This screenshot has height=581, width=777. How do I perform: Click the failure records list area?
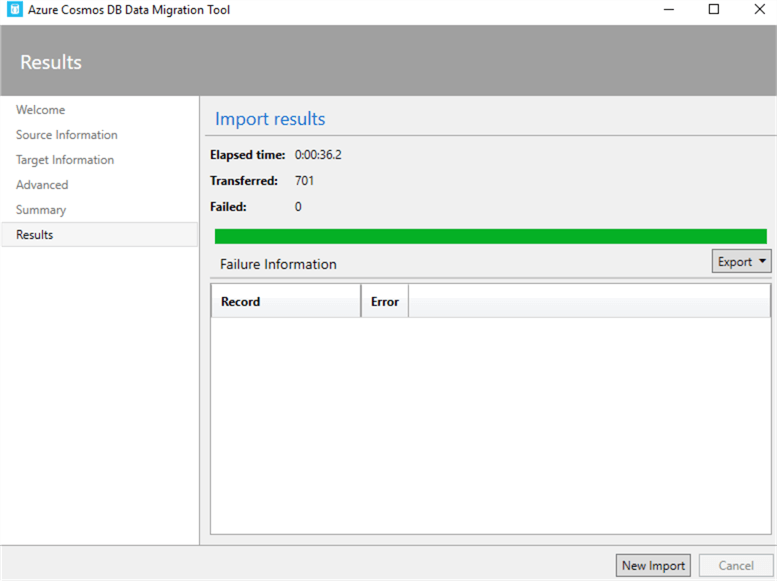coord(491,425)
